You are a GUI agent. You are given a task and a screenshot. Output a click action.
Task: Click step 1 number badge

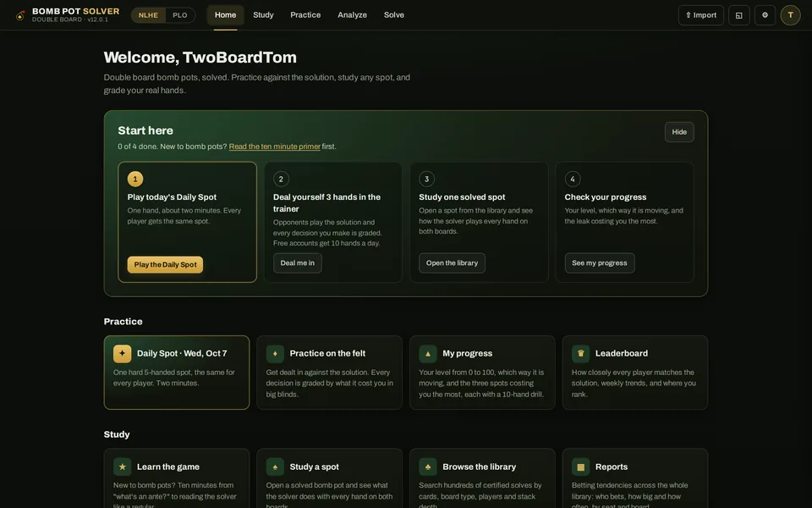pos(135,179)
